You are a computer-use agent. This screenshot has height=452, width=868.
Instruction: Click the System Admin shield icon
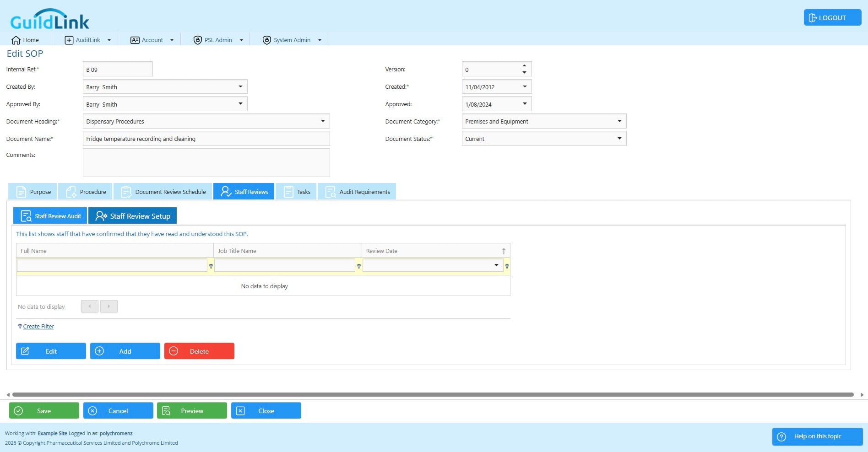[266, 40]
